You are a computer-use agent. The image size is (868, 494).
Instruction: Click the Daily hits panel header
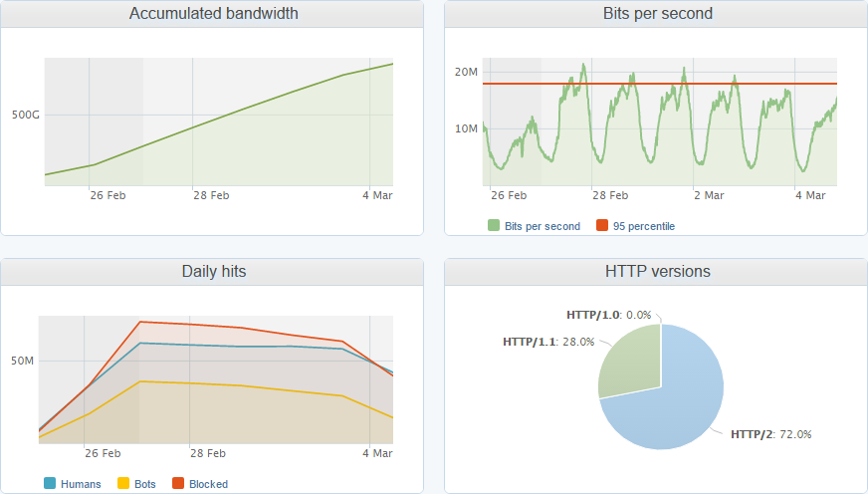[x=213, y=271]
